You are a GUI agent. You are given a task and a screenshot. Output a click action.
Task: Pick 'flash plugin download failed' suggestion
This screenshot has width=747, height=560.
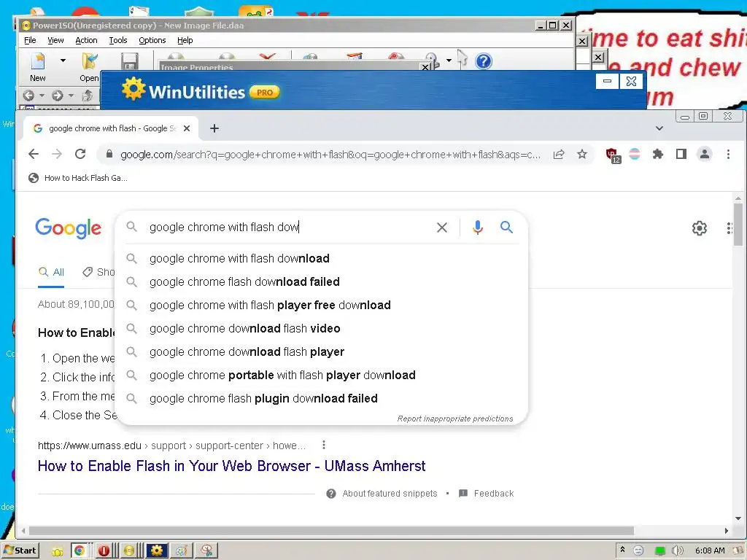pyautogui.click(x=322, y=399)
